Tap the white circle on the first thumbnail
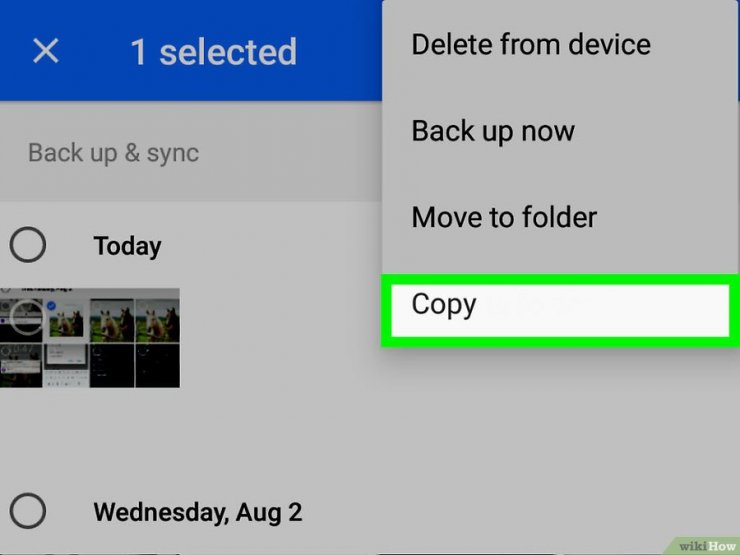The image size is (740, 555). [27, 318]
